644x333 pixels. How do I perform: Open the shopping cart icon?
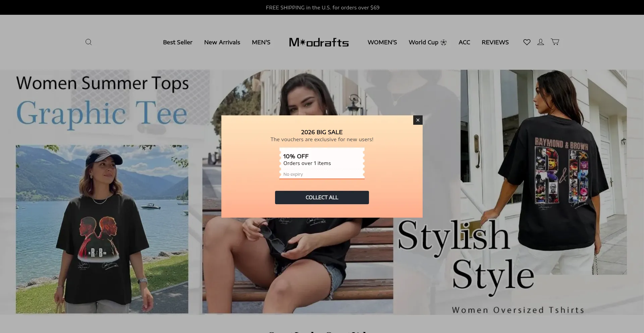(x=555, y=42)
